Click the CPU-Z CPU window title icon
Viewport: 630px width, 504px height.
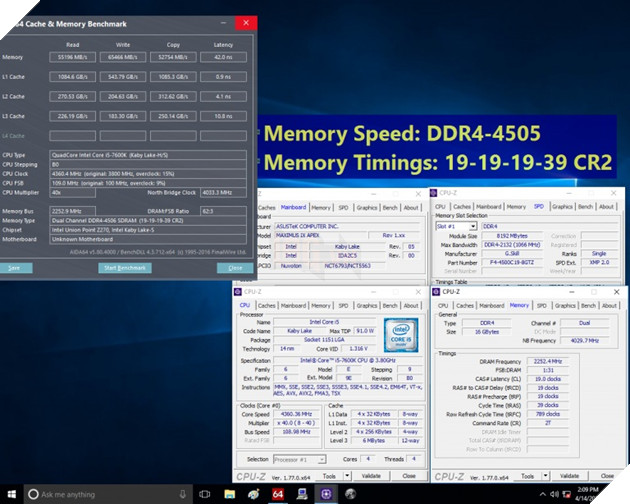point(238,292)
